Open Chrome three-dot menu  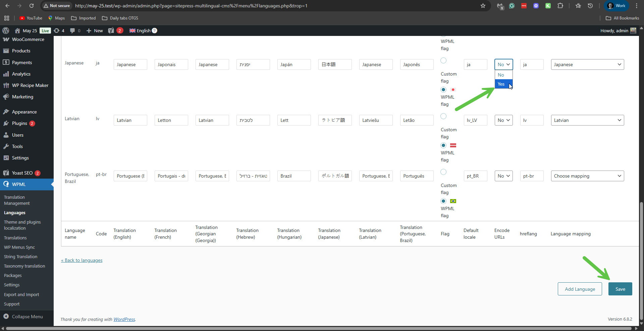pyautogui.click(x=637, y=6)
